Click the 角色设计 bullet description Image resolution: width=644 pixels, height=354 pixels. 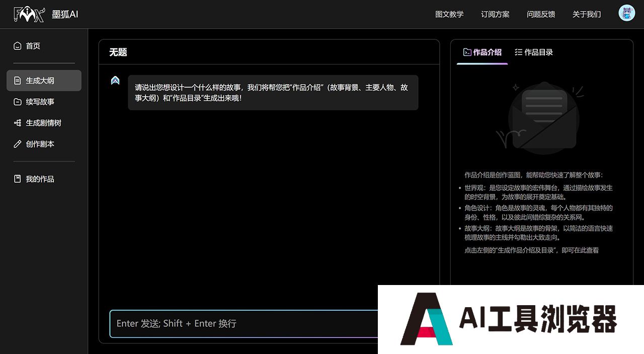point(538,213)
